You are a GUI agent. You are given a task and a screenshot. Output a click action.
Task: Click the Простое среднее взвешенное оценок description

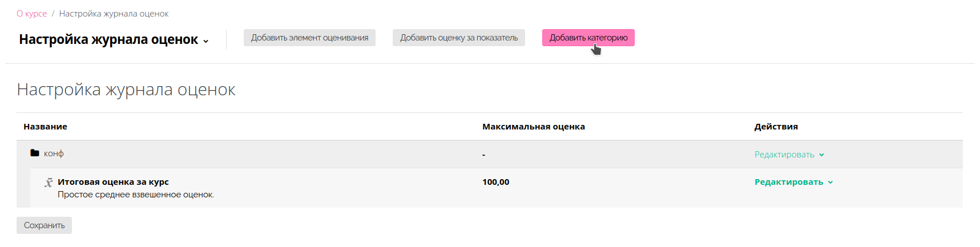click(136, 195)
